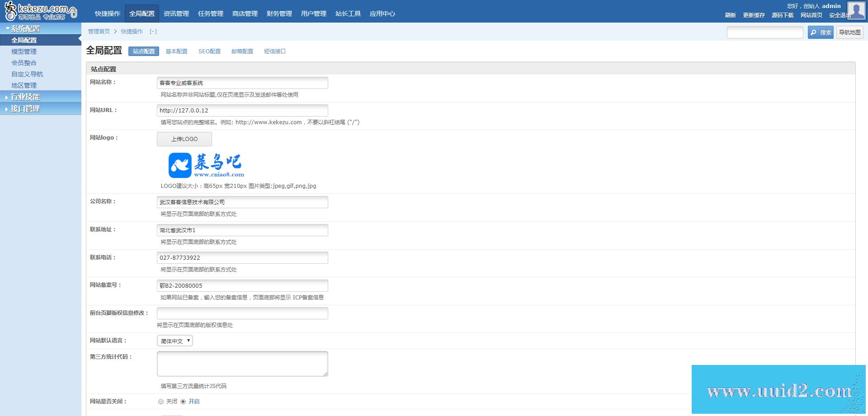This screenshot has width=868, height=416.
Task: Click the 更新缓存 link at top right
Action: point(753,15)
